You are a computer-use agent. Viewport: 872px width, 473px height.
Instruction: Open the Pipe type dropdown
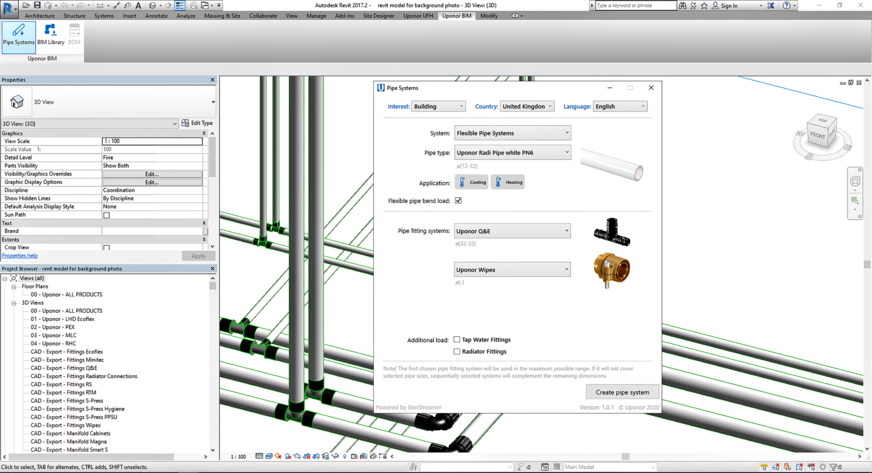[x=512, y=153]
